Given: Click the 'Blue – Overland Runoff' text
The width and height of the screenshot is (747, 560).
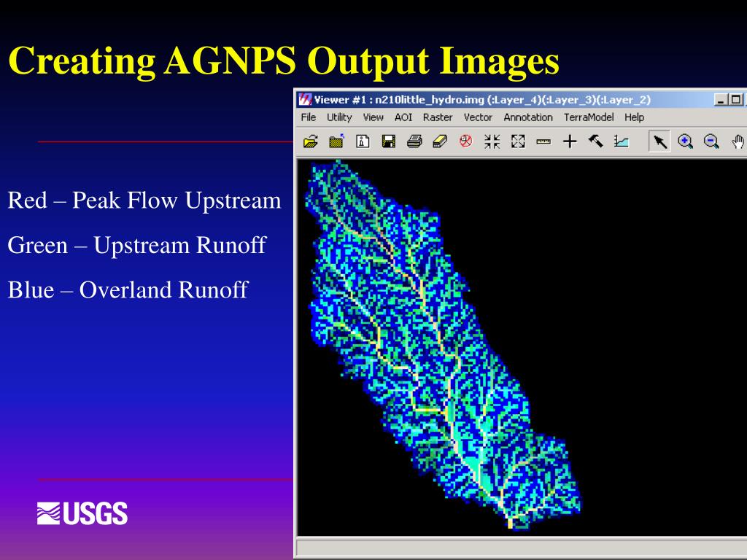Looking at the screenshot, I should tap(128, 290).
